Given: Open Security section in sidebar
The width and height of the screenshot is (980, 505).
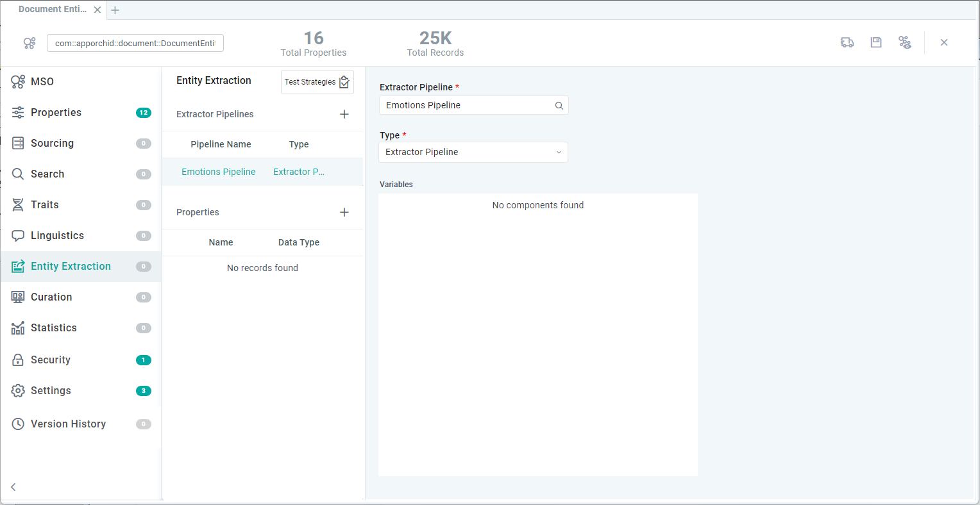Looking at the screenshot, I should click(x=50, y=360).
